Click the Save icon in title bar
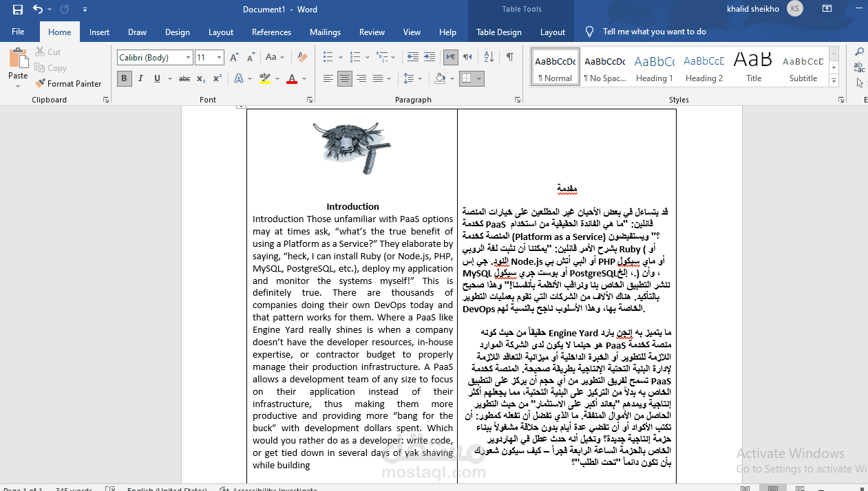The height and width of the screenshot is (491, 868). pos(18,10)
